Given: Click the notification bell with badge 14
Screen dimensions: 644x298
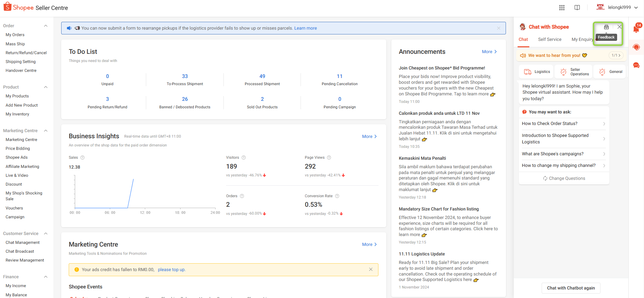Looking at the screenshot, I should tap(636, 29).
